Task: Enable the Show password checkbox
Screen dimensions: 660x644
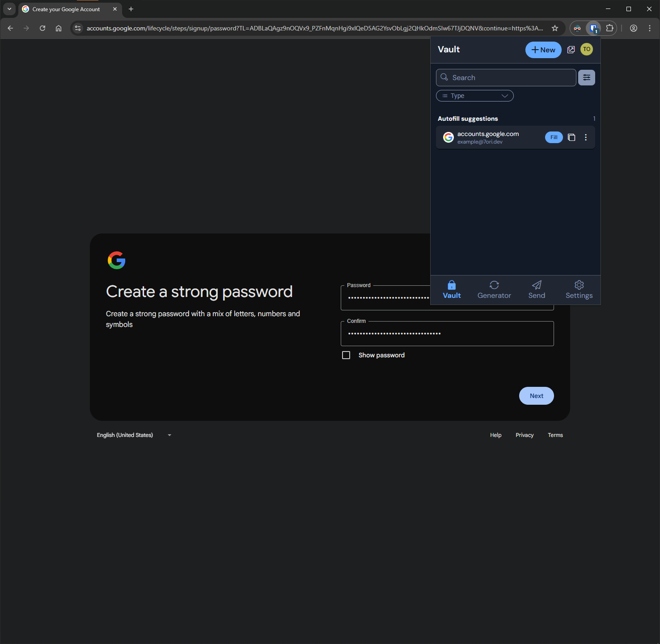Action: coord(346,355)
